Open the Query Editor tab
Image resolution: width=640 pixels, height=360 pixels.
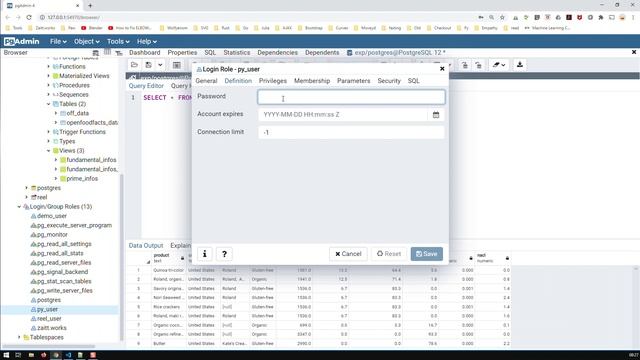146,86
